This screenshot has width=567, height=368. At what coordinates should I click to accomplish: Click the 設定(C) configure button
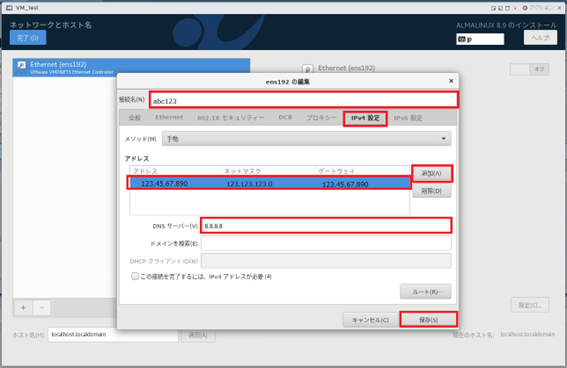(530, 305)
